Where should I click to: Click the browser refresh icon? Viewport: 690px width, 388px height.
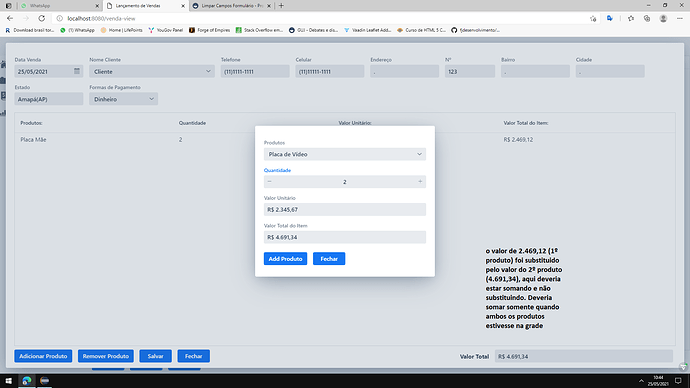(x=41, y=18)
